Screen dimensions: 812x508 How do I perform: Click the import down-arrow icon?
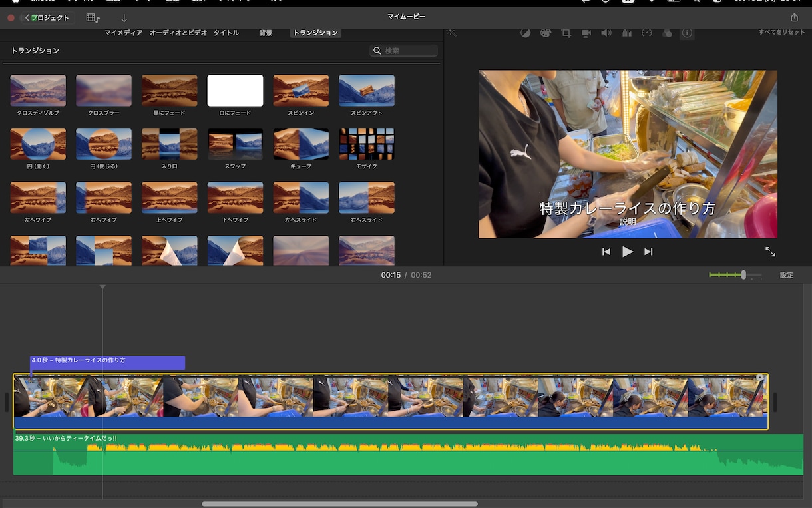[x=124, y=18]
